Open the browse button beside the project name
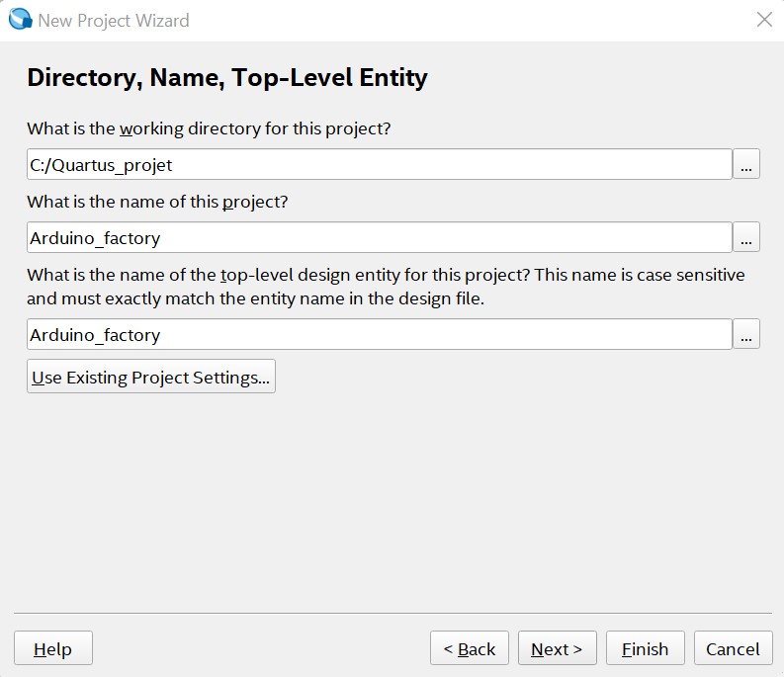784x677 pixels. point(746,237)
